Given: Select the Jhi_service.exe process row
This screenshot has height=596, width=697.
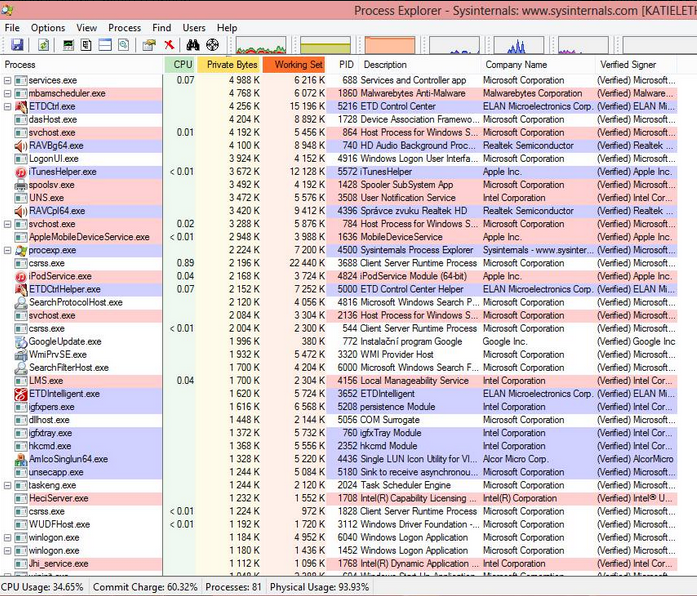Looking at the screenshot, I should [x=339, y=564].
